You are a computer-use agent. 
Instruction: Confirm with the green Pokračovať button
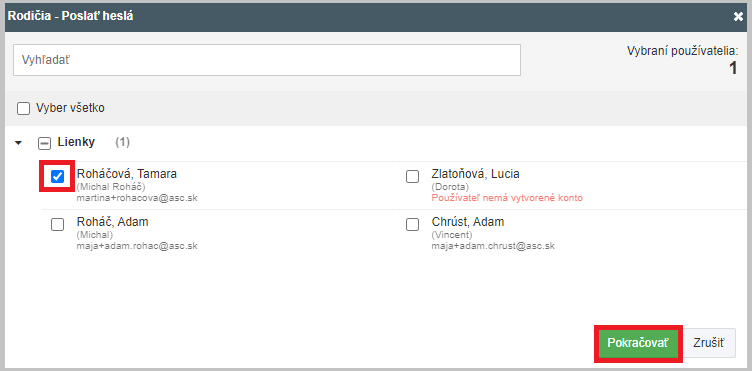[x=638, y=343]
